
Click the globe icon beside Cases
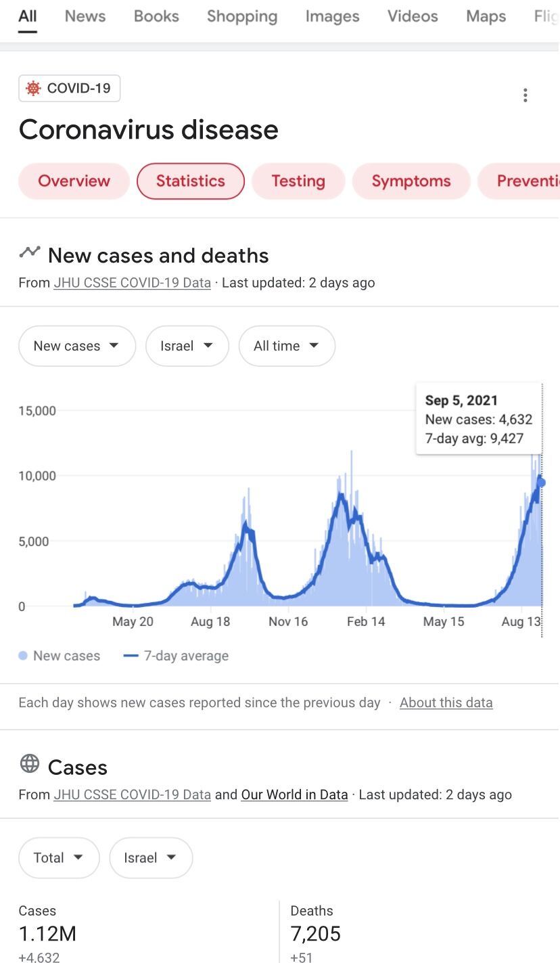tap(30, 763)
